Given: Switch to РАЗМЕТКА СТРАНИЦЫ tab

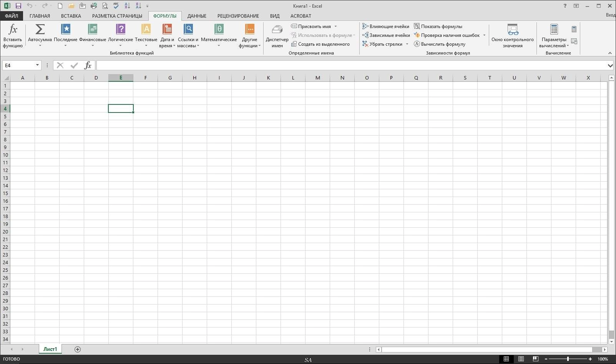Looking at the screenshot, I should [117, 16].
